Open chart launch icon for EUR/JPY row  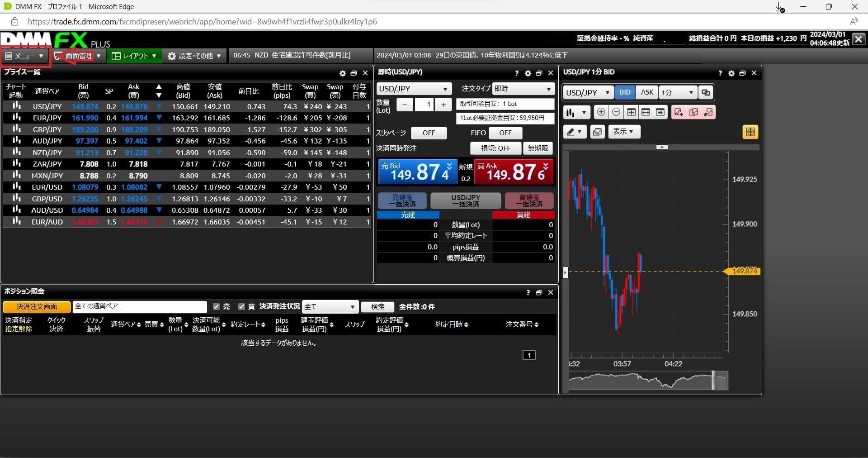tap(17, 118)
